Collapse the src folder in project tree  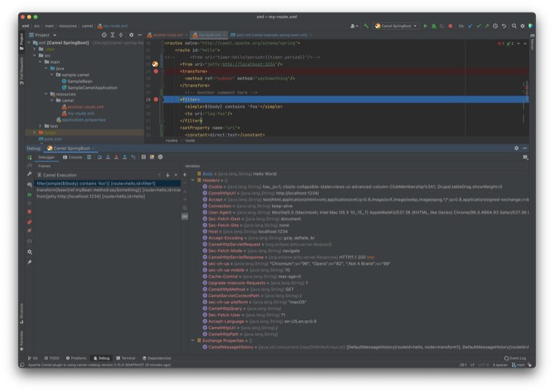[x=35, y=55]
